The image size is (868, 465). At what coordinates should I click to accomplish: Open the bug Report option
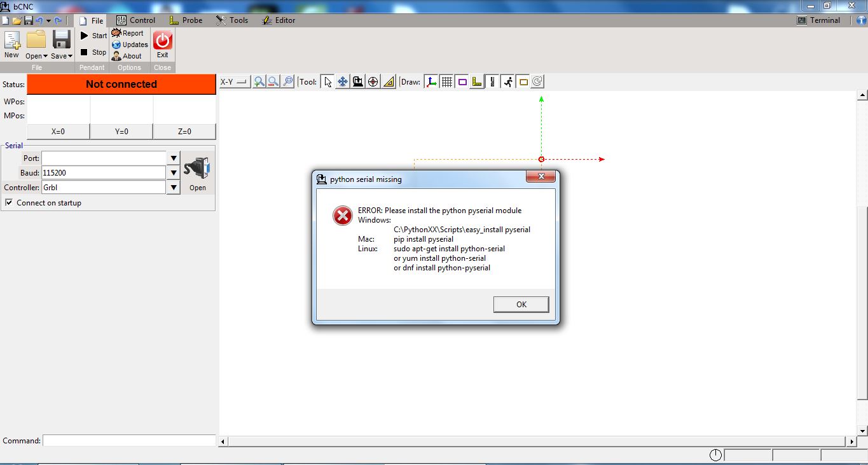coord(128,33)
